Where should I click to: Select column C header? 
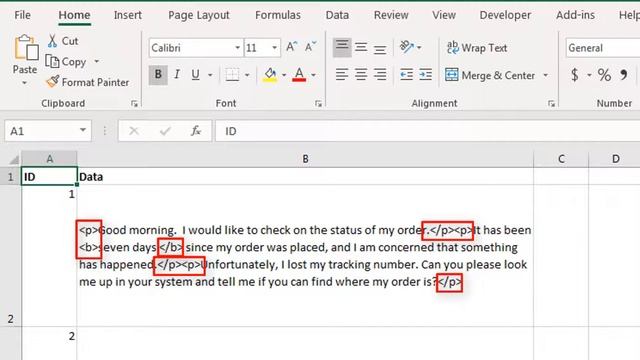click(561, 159)
